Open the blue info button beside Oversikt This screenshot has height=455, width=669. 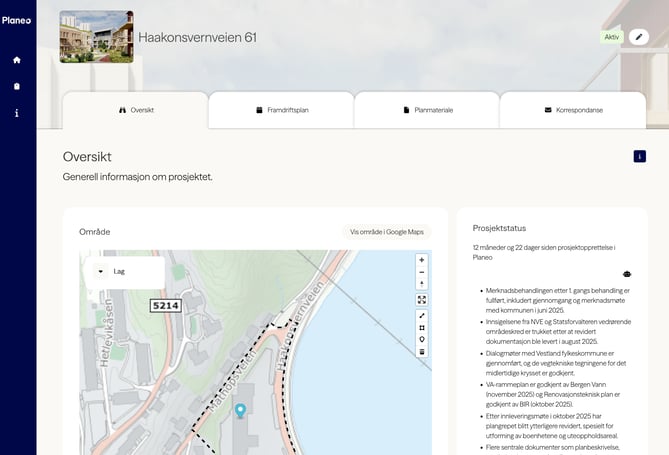click(x=639, y=156)
